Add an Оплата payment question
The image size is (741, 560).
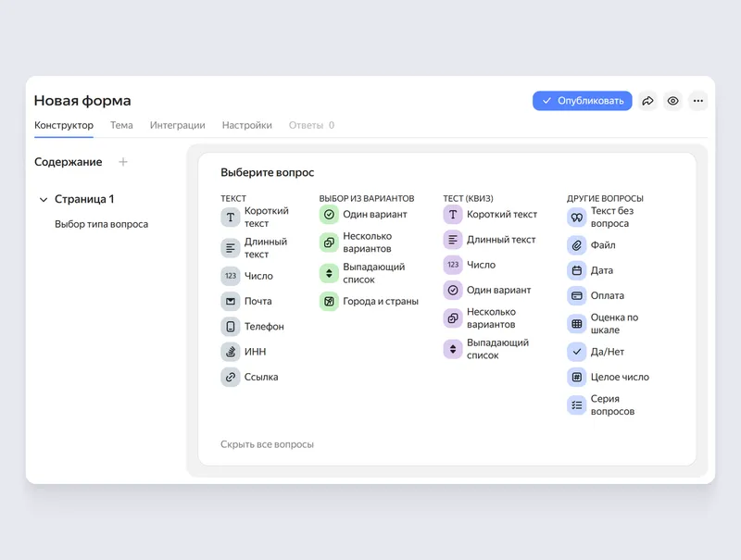596,295
